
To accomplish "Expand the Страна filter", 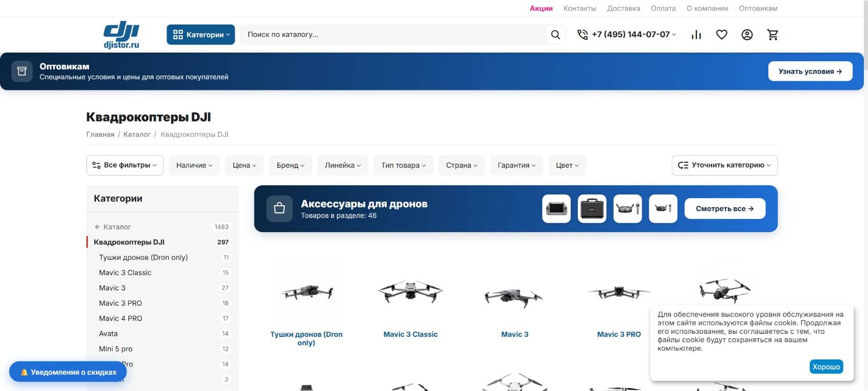I will (x=462, y=165).
